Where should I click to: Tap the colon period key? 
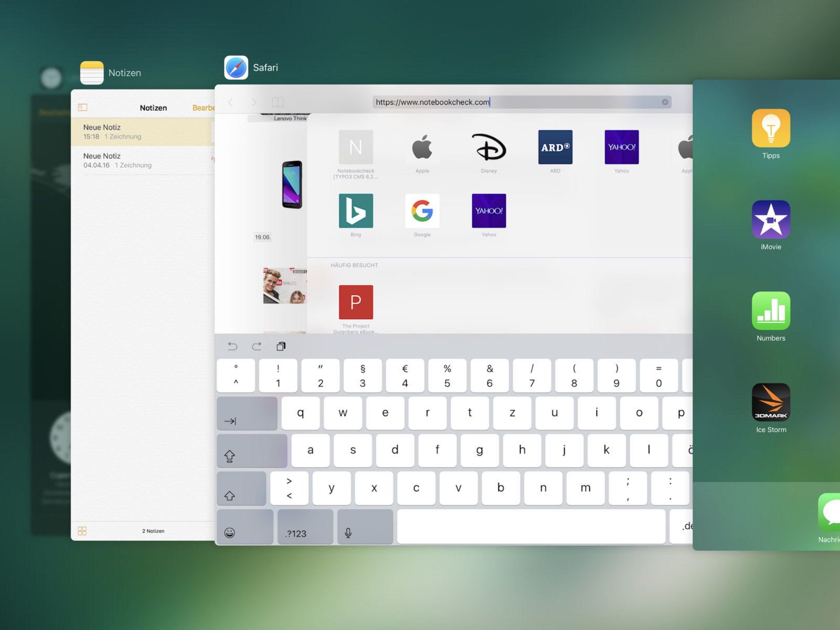[x=670, y=488]
